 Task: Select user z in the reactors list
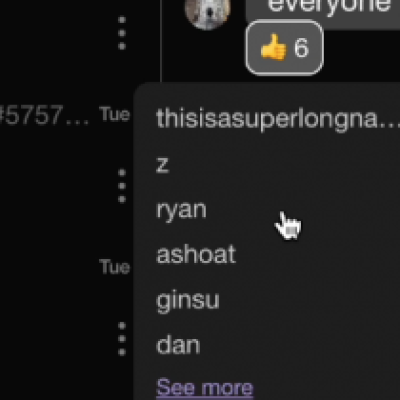click(x=162, y=165)
